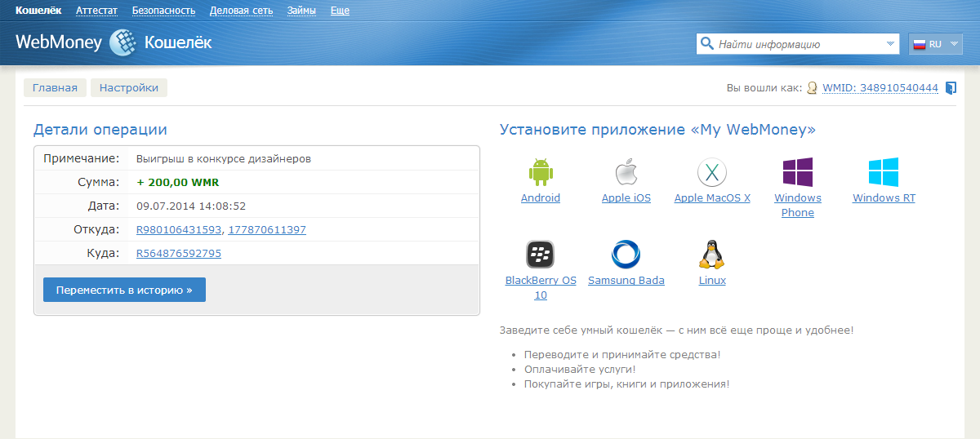Viewport: 980px width, 439px height.
Task: Click the Russian flag icon
Action: pyautogui.click(x=919, y=44)
